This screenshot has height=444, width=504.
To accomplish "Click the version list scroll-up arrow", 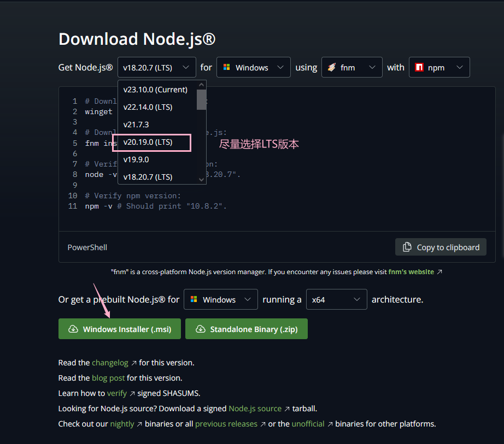I will coord(202,85).
